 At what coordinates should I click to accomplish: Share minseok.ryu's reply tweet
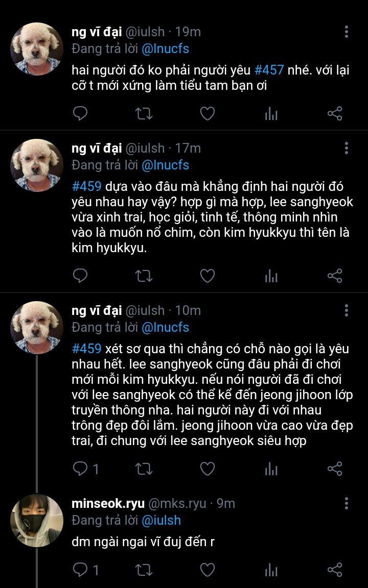pos(335,570)
